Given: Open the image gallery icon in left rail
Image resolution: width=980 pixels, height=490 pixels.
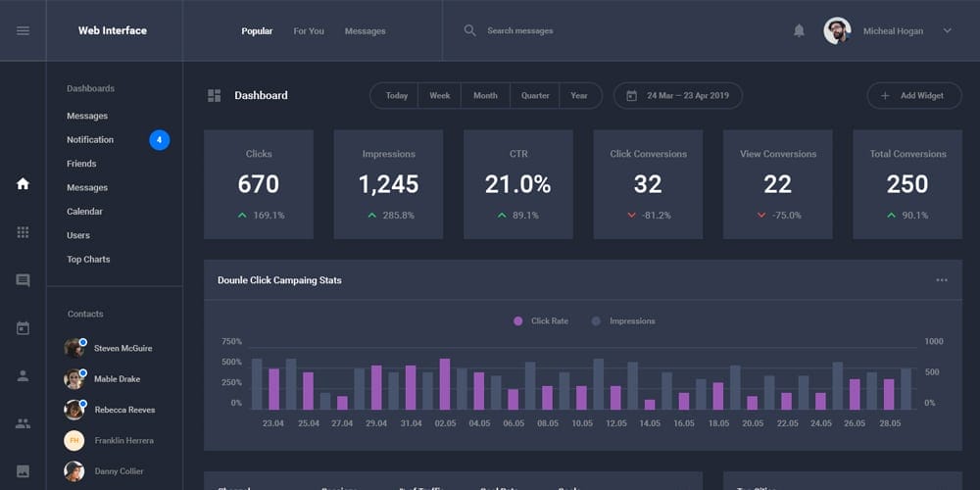Looking at the screenshot, I should pos(24,471).
